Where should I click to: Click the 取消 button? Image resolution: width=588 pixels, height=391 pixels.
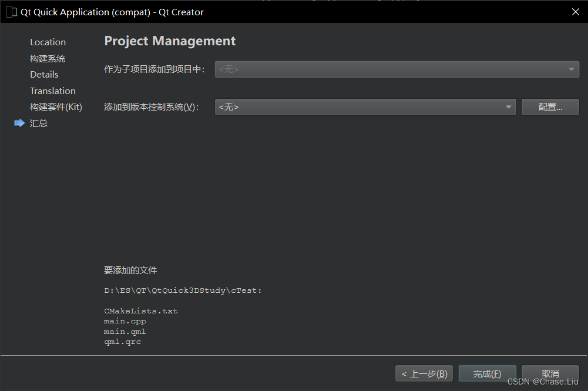click(x=549, y=373)
